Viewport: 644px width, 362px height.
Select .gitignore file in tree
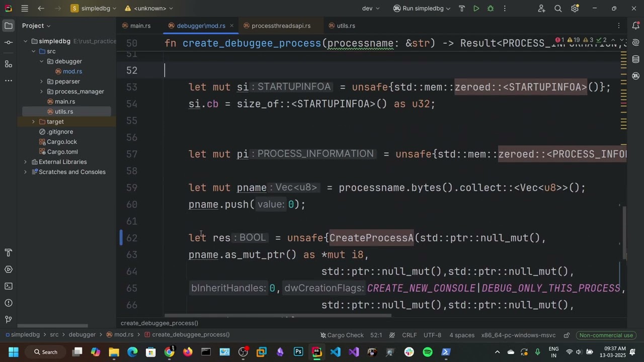click(x=60, y=132)
